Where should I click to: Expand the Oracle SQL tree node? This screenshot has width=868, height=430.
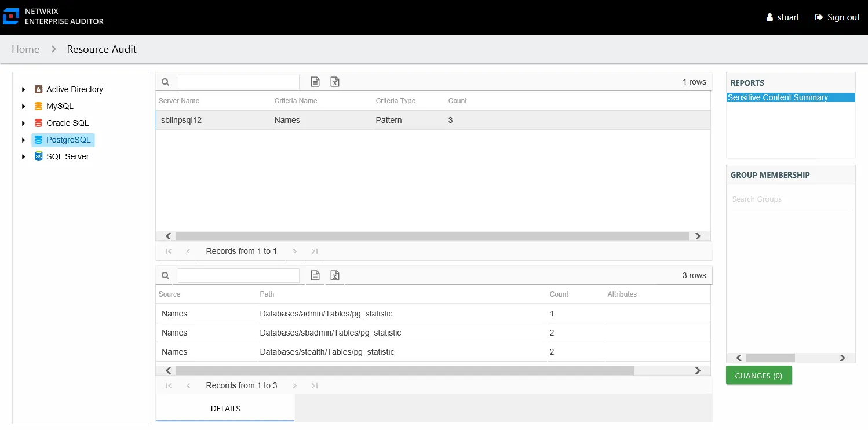23,123
